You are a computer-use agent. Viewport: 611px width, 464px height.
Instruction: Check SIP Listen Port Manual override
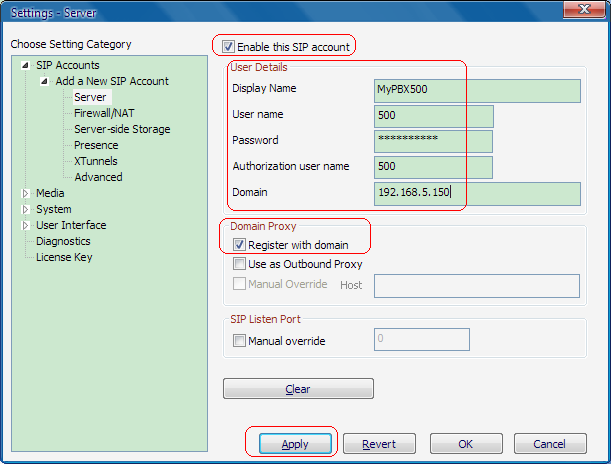click(x=239, y=341)
